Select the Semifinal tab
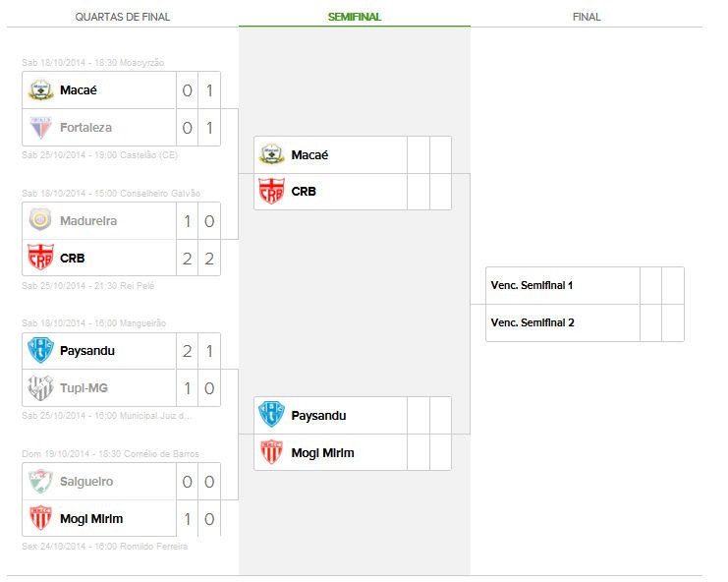728x582 pixels. [355, 17]
